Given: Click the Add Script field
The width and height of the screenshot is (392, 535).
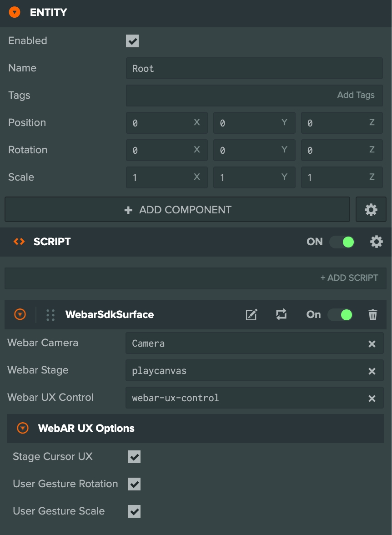Looking at the screenshot, I should 196,278.
